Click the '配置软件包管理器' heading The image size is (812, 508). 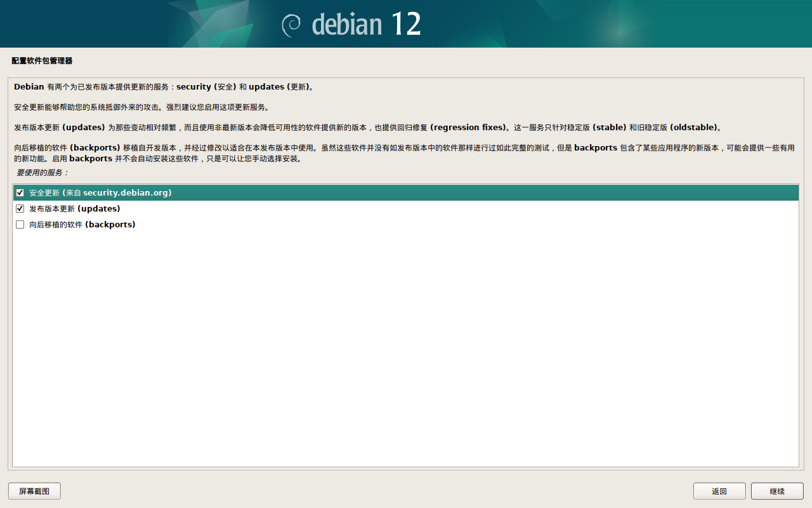tap(42, 61)
